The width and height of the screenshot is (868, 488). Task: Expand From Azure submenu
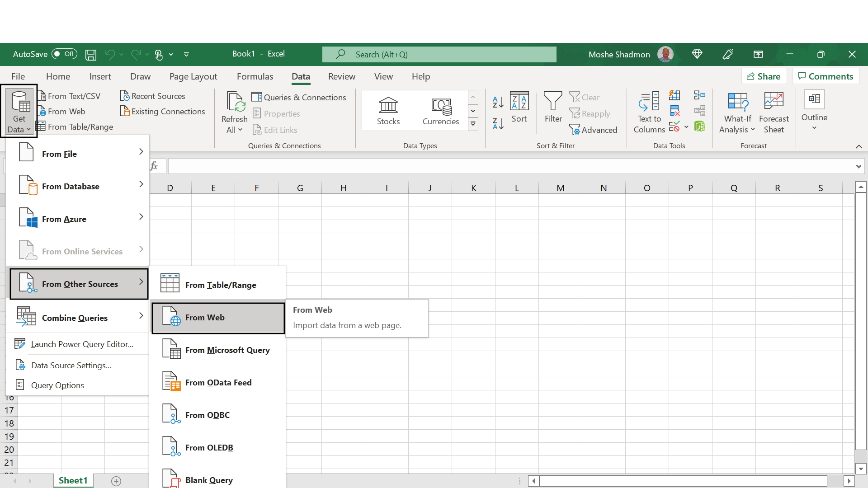[79, 219]
